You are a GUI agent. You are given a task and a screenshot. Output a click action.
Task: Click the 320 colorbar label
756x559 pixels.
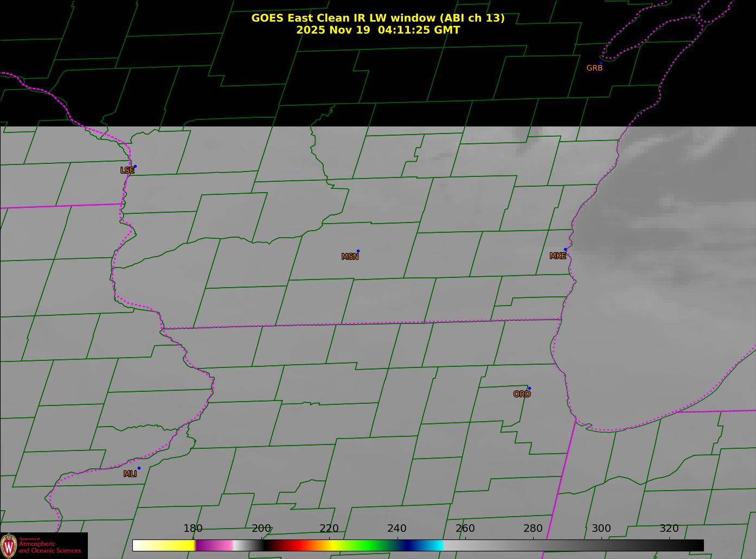[x=669, y=529]
